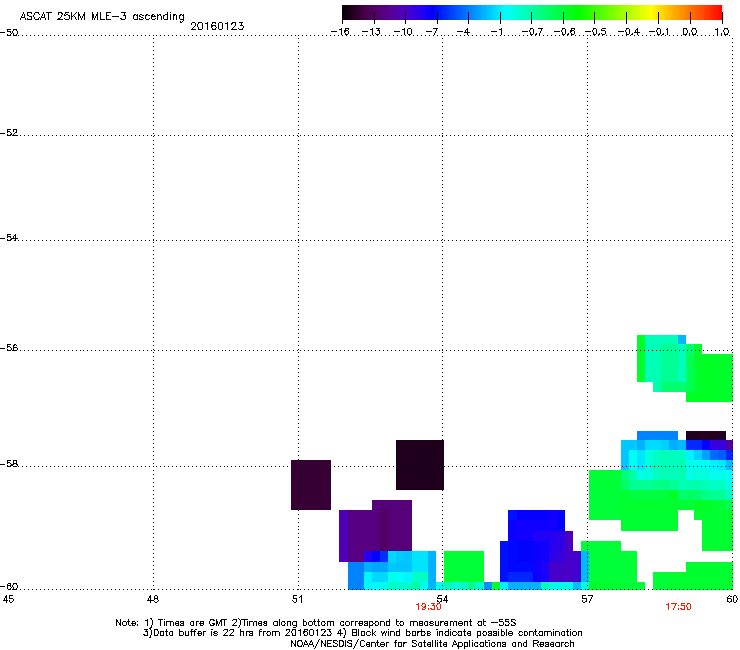Click the -0.6 color bar tick label

pyautogui.click(x=564, y=32)
